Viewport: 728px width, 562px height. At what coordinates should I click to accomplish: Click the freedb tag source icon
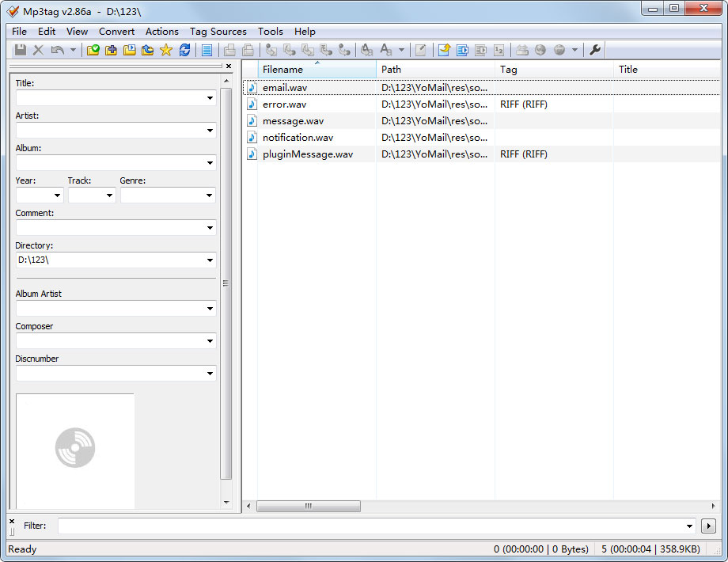coord(521,50)
